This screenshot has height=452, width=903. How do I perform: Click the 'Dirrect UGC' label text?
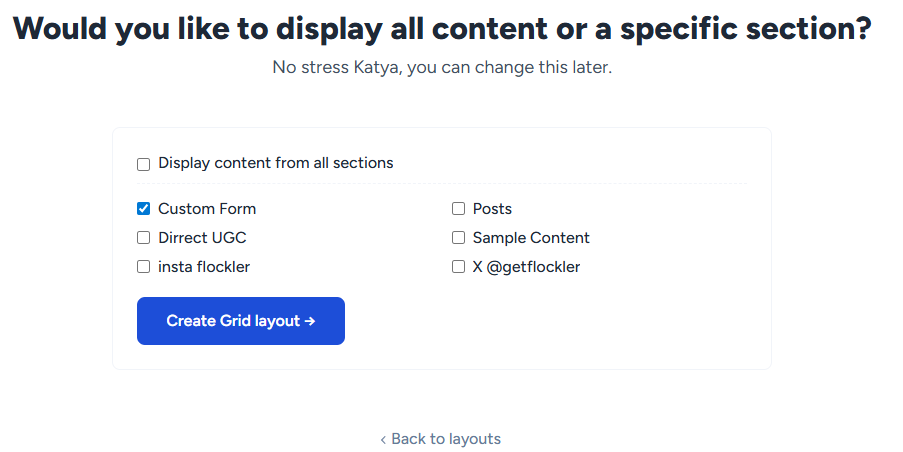click(202, 238)
